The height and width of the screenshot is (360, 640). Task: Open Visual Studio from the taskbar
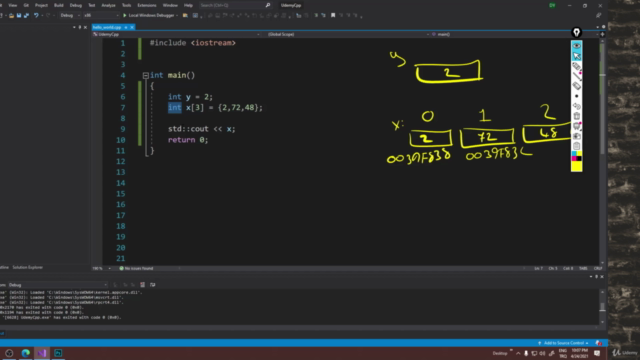click(x=42, y=353)
